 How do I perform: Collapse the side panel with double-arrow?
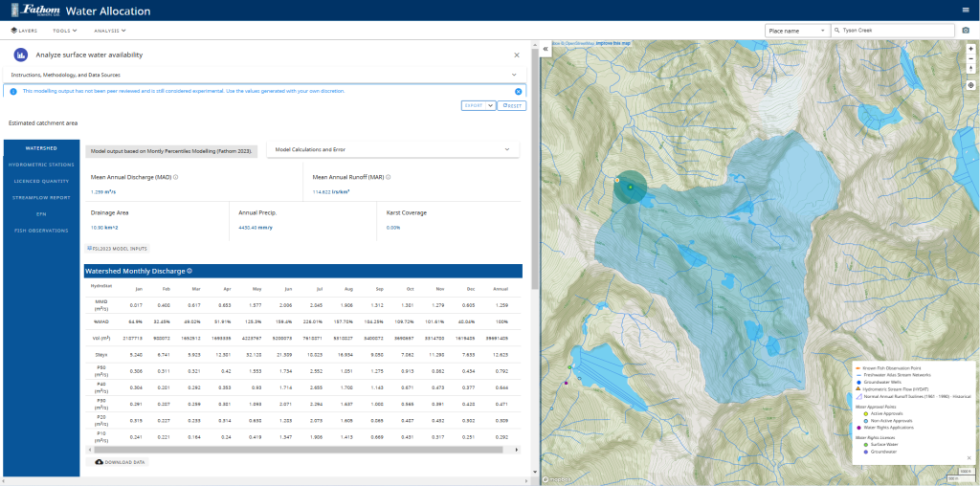click(x=545, y=49)
